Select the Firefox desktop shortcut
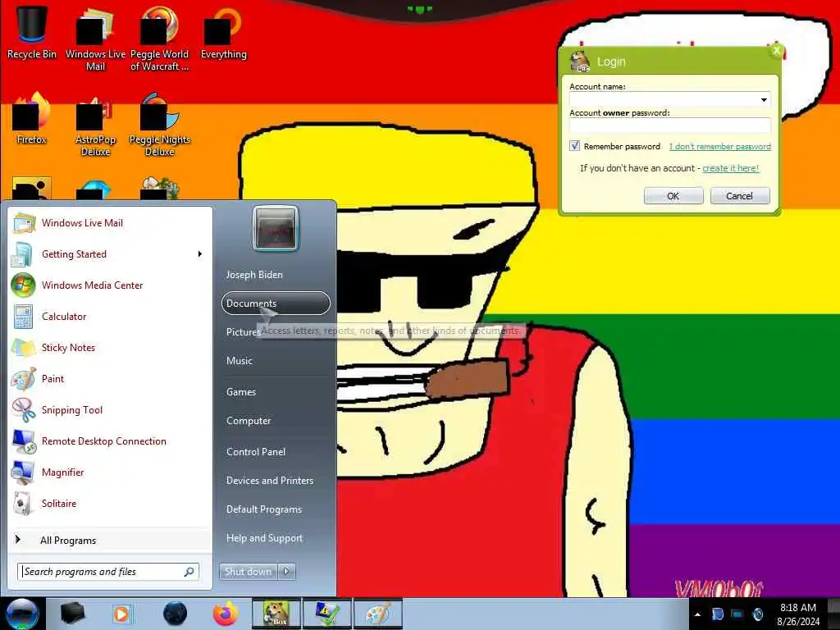Screen dimensions: 840x630 (x=32, y=119)
